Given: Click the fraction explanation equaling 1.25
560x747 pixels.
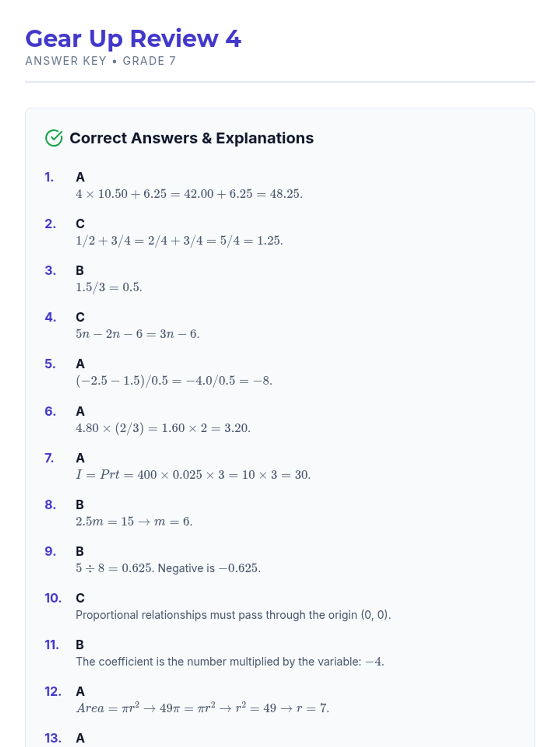Looking at the screenshot, I should (x=179, y=241).
